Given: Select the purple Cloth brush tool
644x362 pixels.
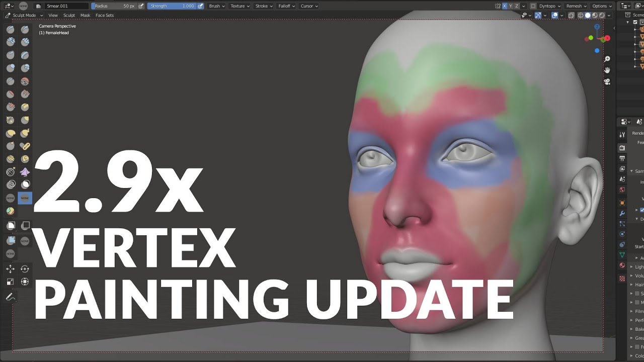Looking at the screenshot, I should pyautogui.click(x=25, y=172).
